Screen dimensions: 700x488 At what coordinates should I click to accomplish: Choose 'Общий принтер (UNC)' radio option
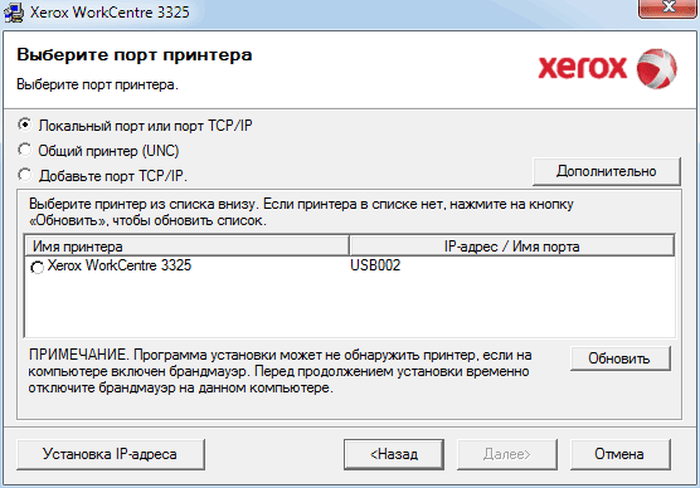25,150
